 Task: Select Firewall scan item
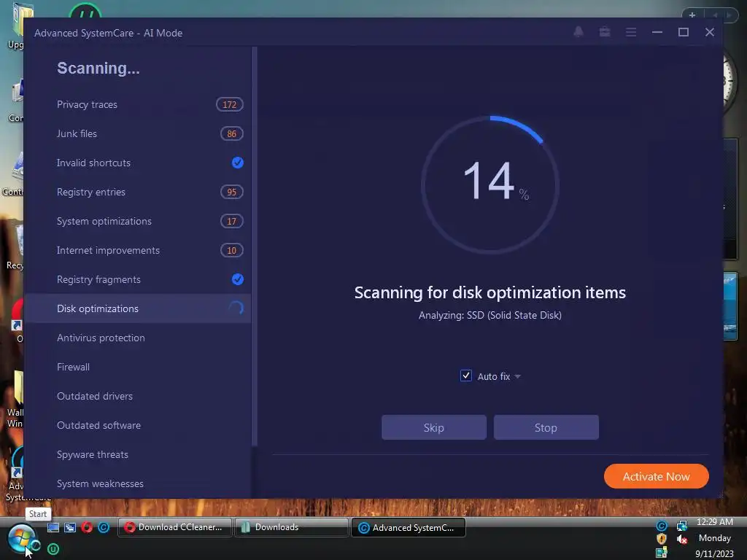pyautogui.click(x=137, y=367)
